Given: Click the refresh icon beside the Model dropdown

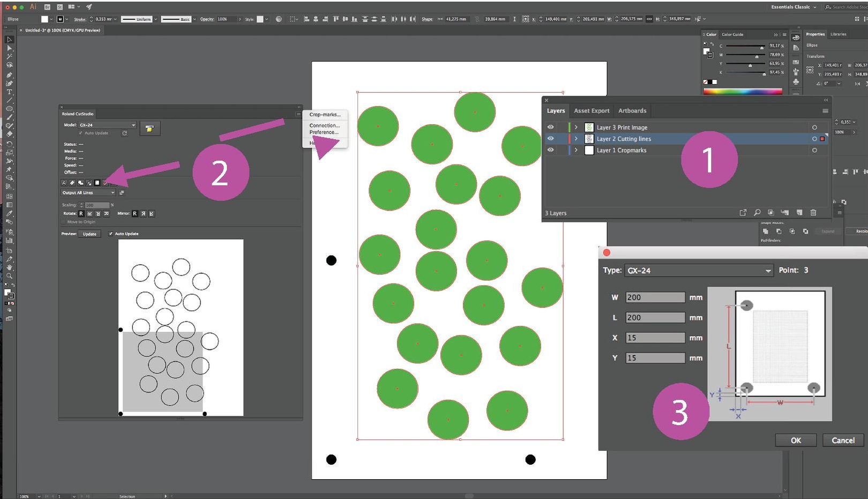Looking at the screenshot, I should (124, 133).
